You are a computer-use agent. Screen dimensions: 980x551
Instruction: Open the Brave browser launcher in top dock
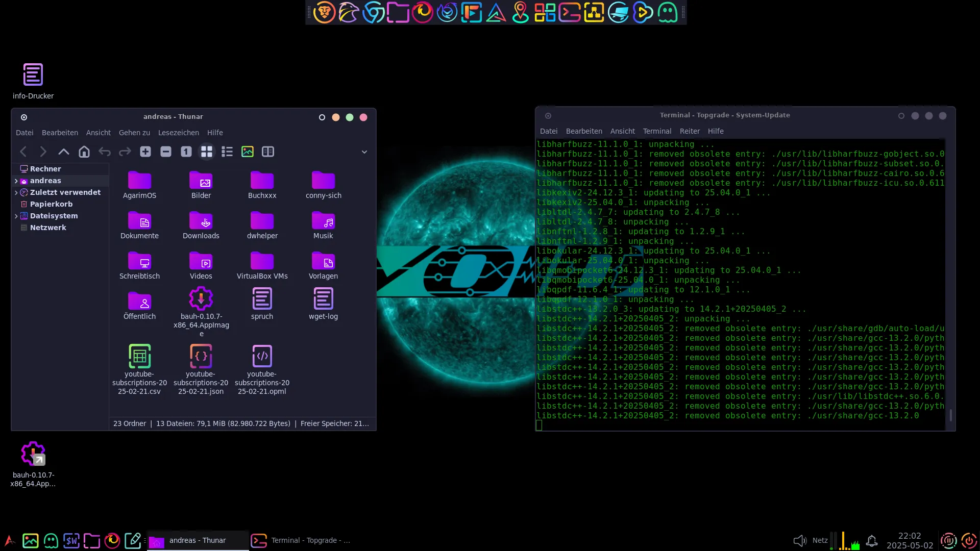pos(324,12)
